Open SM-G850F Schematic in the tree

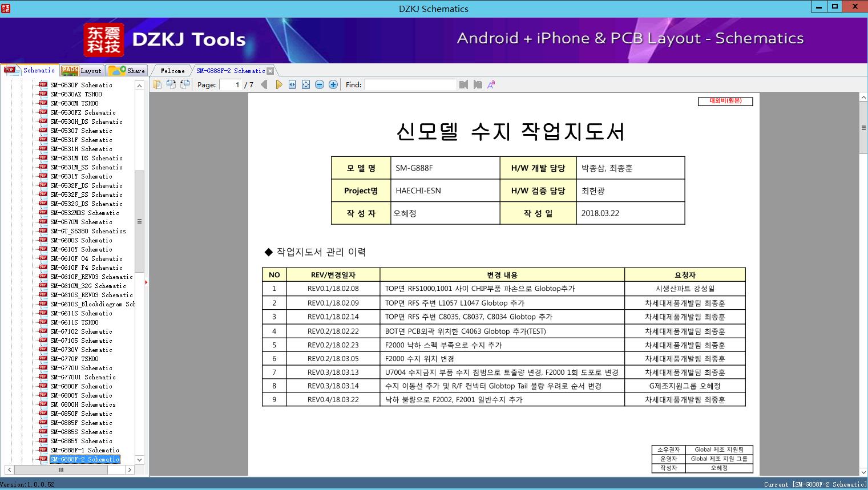point(81,414)
